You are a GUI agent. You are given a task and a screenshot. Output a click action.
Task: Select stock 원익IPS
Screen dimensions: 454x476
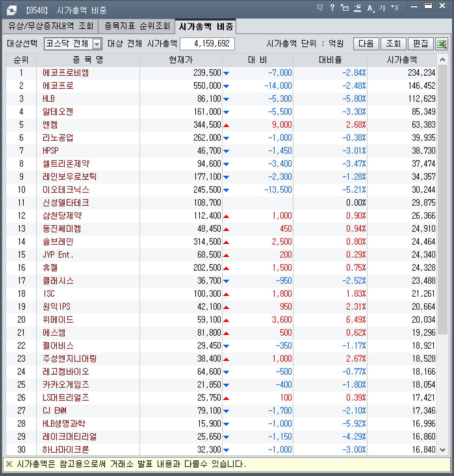57,307
